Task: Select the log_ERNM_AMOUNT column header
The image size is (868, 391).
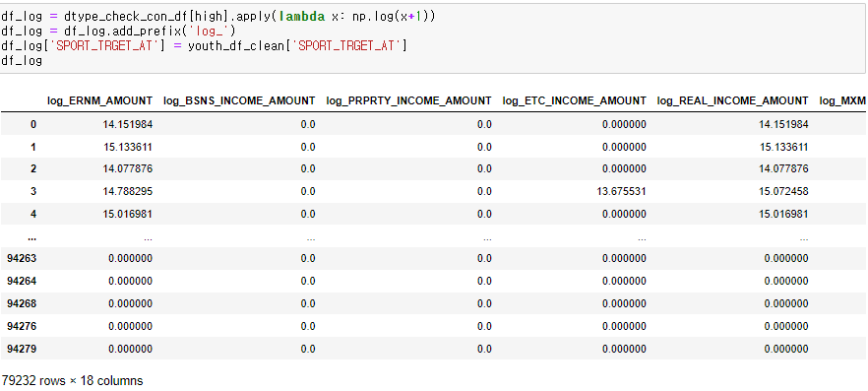Action: pos(99,100)
